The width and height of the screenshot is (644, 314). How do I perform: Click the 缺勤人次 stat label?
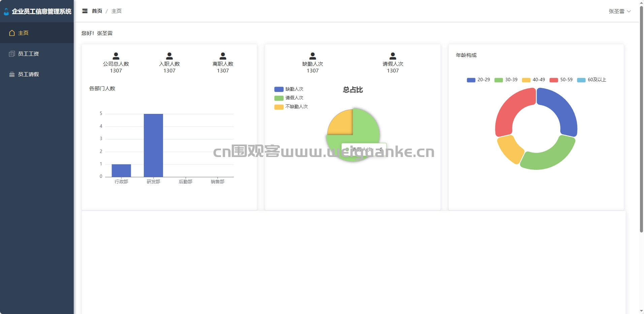tap(313, 64)
